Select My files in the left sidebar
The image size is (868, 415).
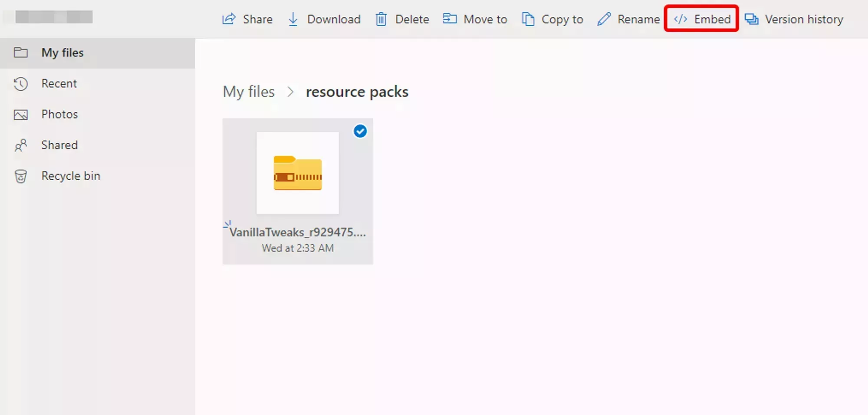click(x=62, y=53)
